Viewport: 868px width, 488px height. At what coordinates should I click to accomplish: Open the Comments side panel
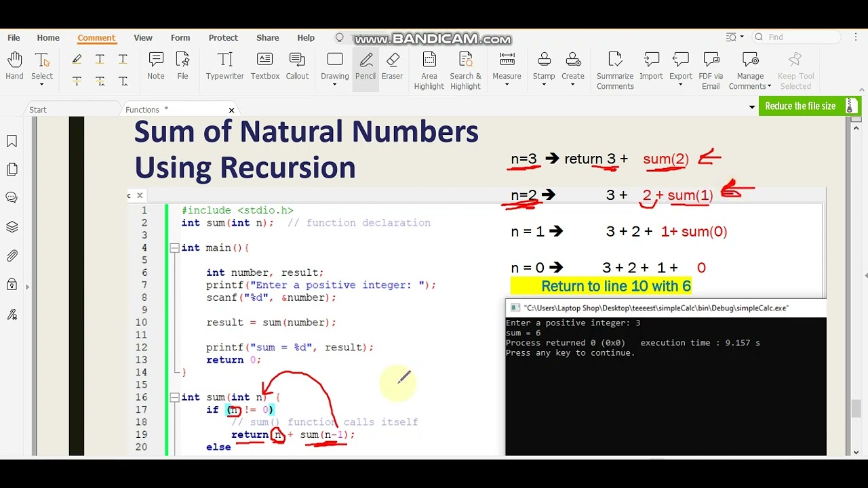tap(12, 198)
